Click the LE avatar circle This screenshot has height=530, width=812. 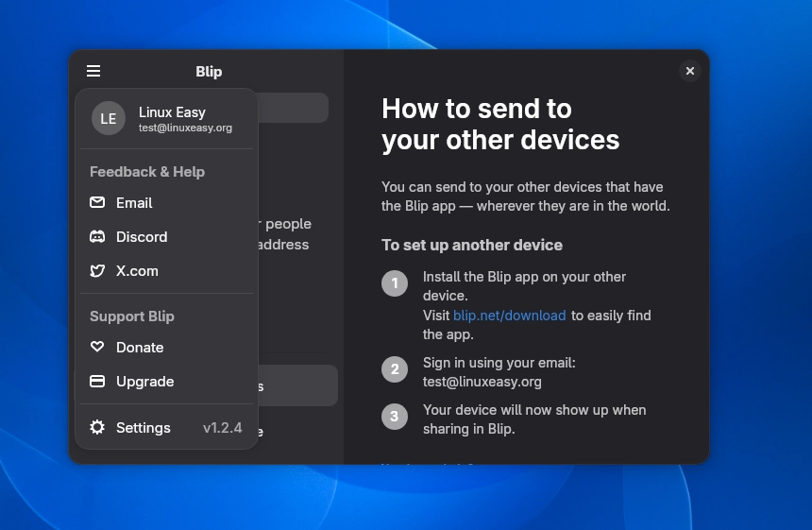[x=109, y=119]
